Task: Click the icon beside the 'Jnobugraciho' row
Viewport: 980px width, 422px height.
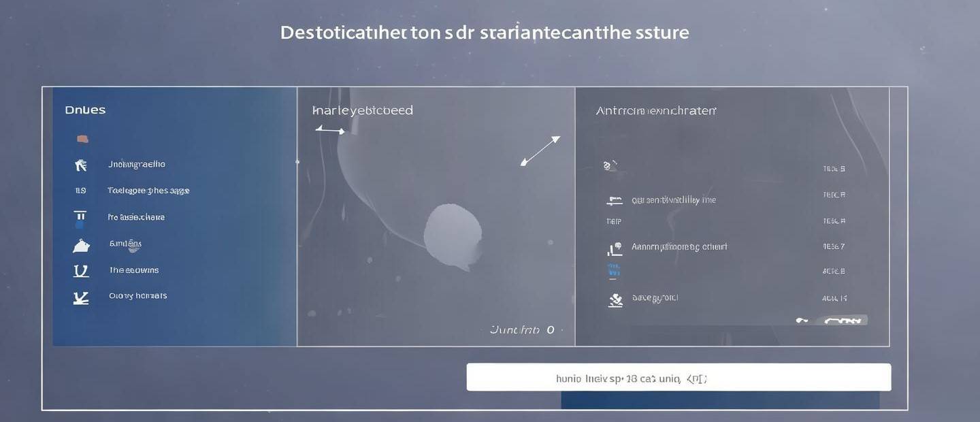Action: pos(80,165)
